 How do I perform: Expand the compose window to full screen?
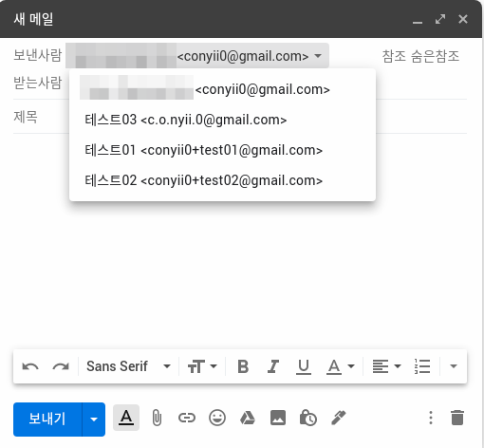440,19
